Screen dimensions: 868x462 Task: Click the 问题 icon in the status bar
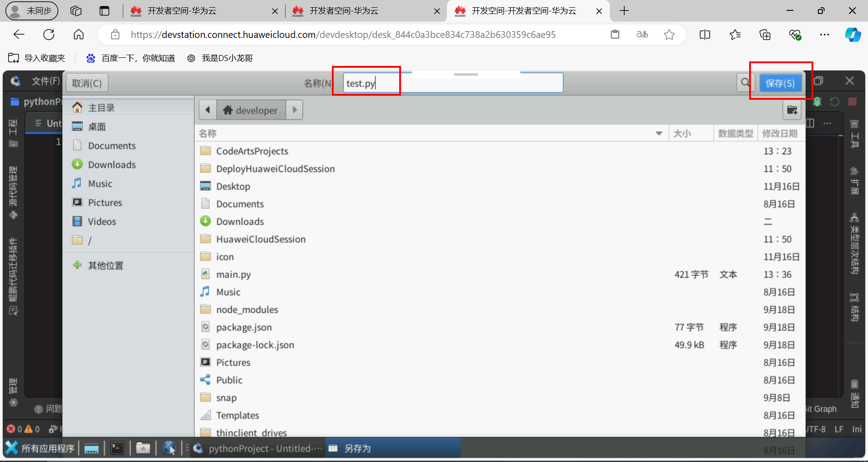click(38, 409)
